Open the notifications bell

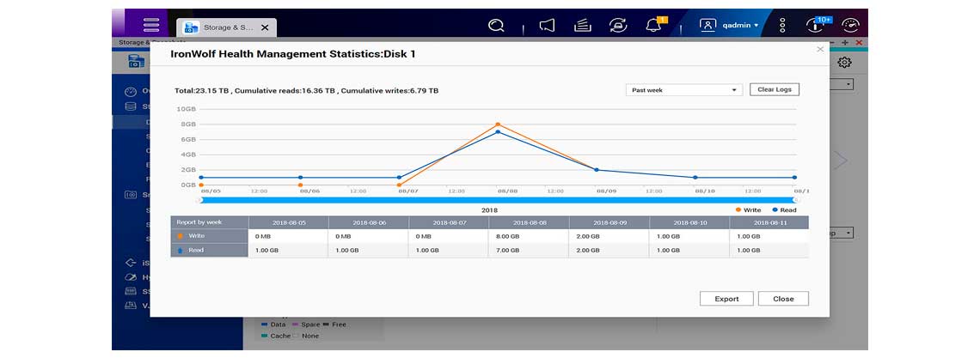(x=652, y=26)
